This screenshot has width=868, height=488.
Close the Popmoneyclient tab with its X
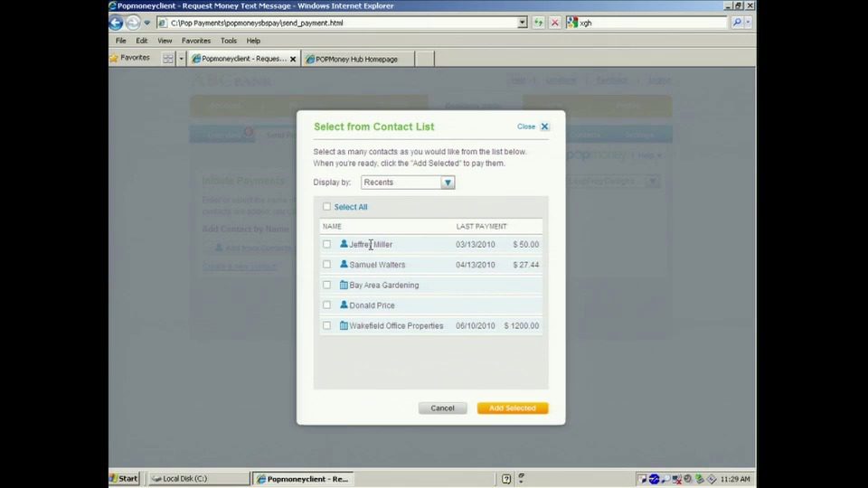293,60
